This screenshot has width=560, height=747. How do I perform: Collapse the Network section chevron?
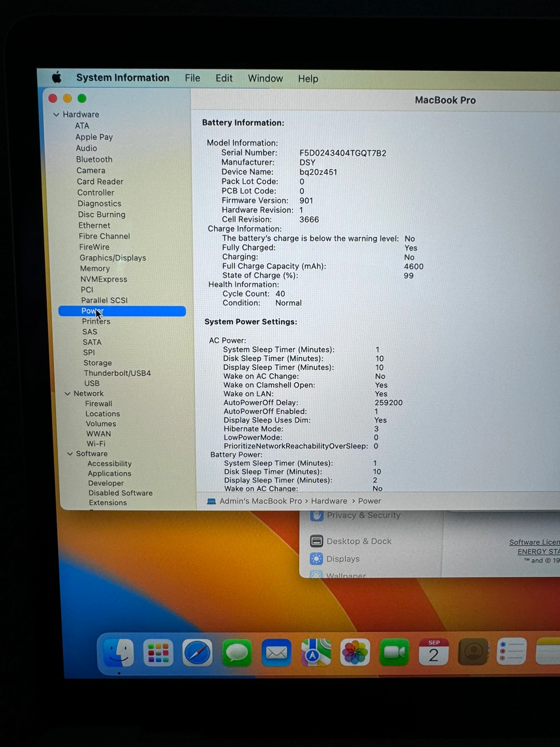tap(67, 394)
